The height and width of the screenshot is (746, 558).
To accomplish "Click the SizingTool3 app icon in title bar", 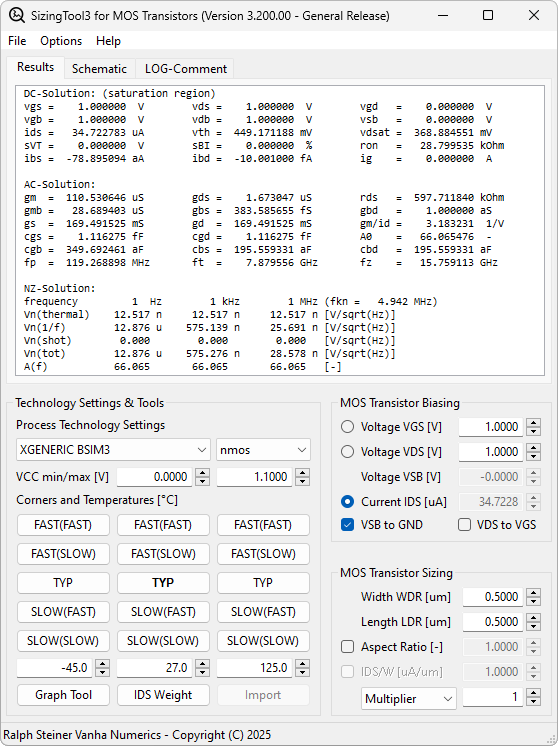I will pos(17,15).
